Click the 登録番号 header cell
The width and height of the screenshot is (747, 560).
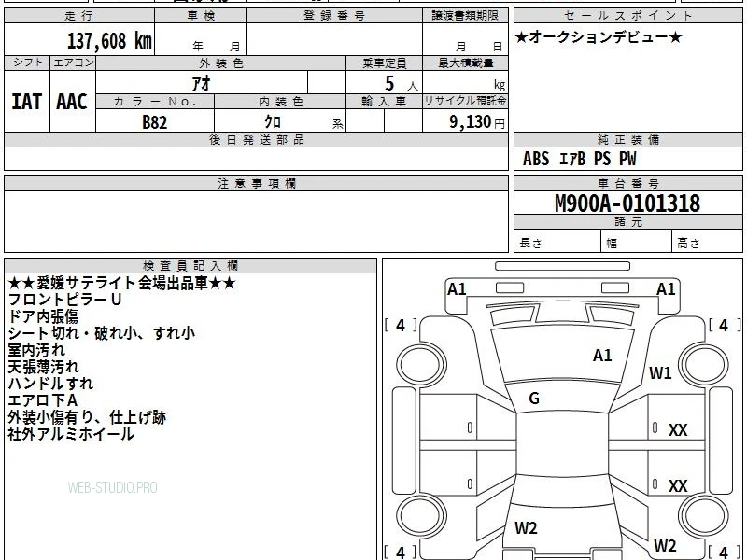(334, 16)
